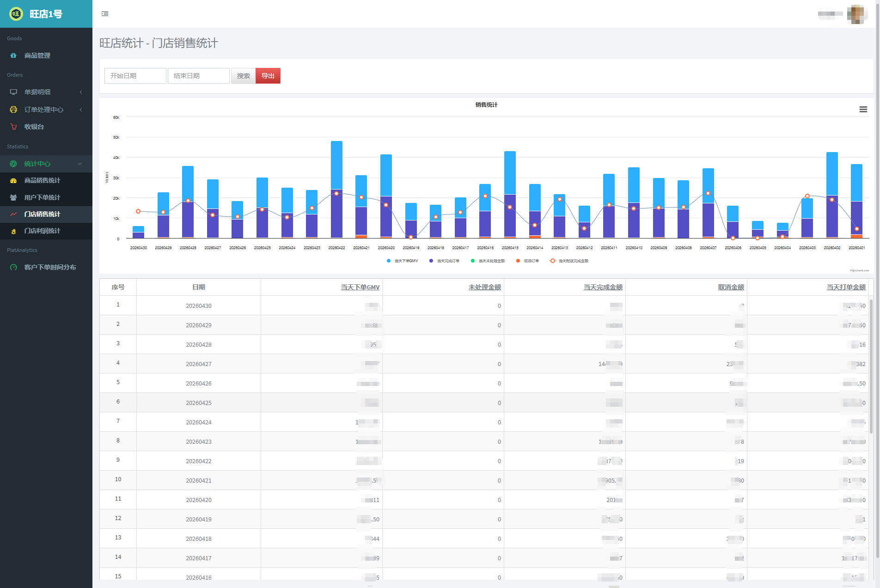Collapse the 统计中心 sidebar section
Screen dimensions: 880x588
click(46, 164)
